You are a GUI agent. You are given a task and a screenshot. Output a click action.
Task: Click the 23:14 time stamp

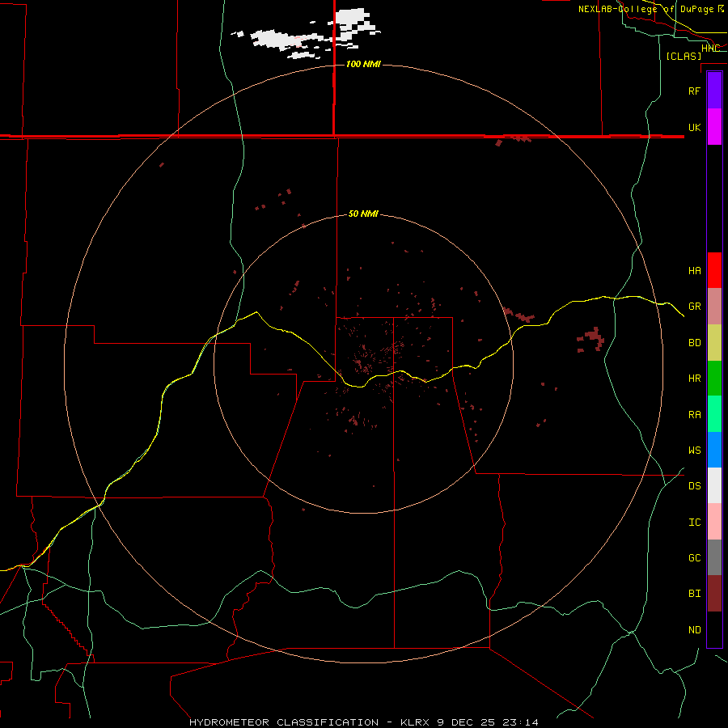520,722
